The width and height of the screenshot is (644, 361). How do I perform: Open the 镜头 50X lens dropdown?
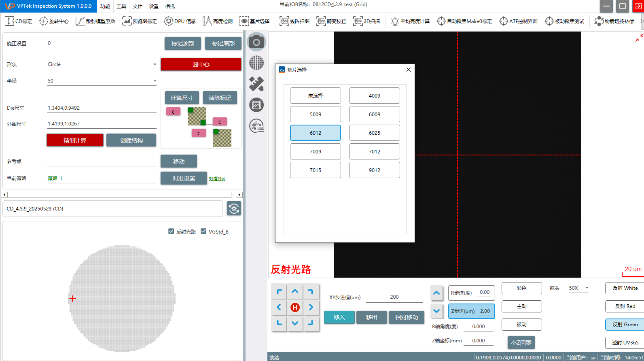coord(587,288)
